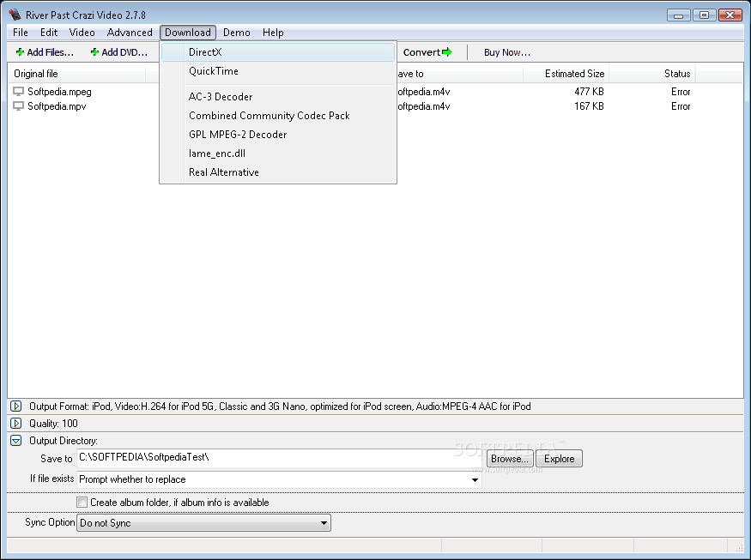Viewport: 751px width, 560px height.
Task: Click the green plus icon of Add Files
Action: point(20,51)
